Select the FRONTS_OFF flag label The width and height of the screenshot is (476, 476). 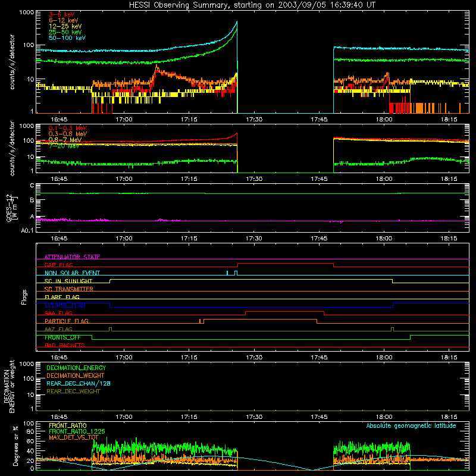[62, 337]
